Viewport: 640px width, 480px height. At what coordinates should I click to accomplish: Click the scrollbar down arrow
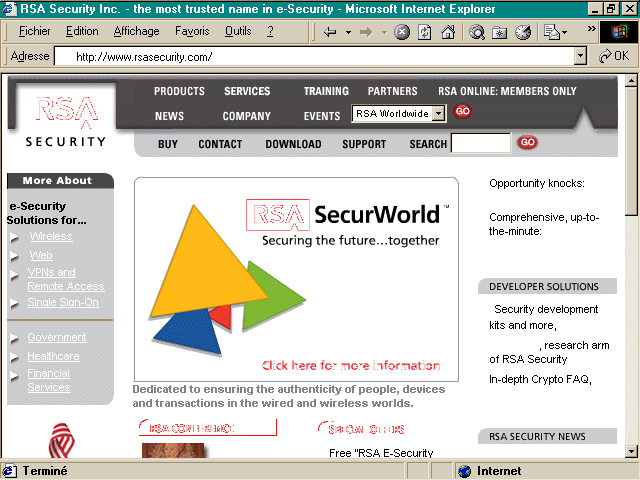pyautogui.click(x=631, y=451)
